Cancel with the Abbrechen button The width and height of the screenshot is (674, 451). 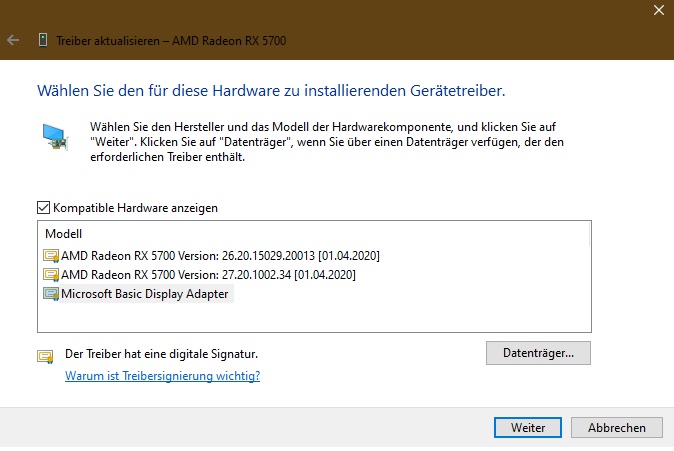click(617, 428)
